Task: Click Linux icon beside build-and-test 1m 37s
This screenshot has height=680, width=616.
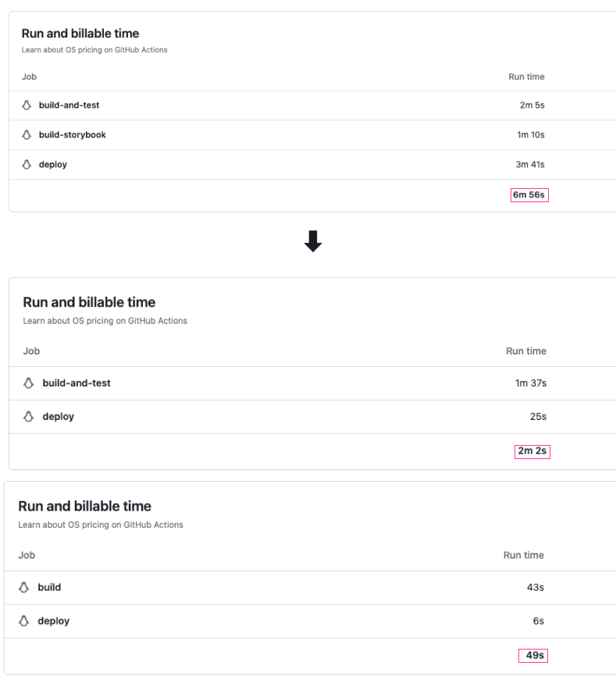Action: (29, 383)
